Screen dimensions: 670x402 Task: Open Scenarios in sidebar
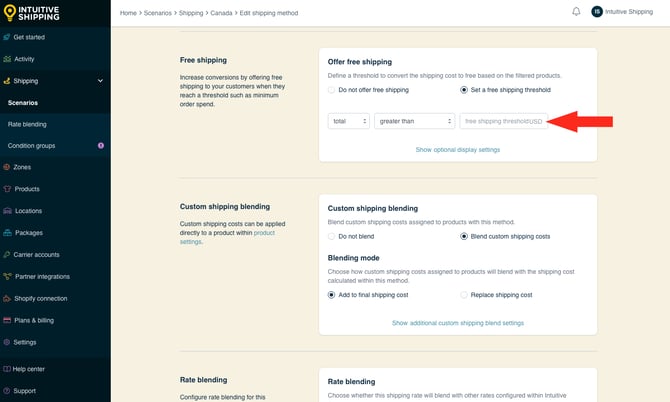[23, 103]
